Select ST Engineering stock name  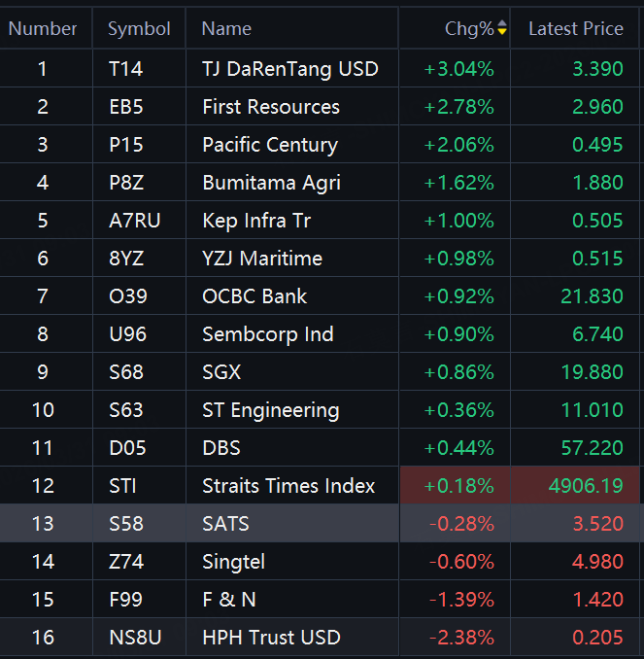coord(271,410)
